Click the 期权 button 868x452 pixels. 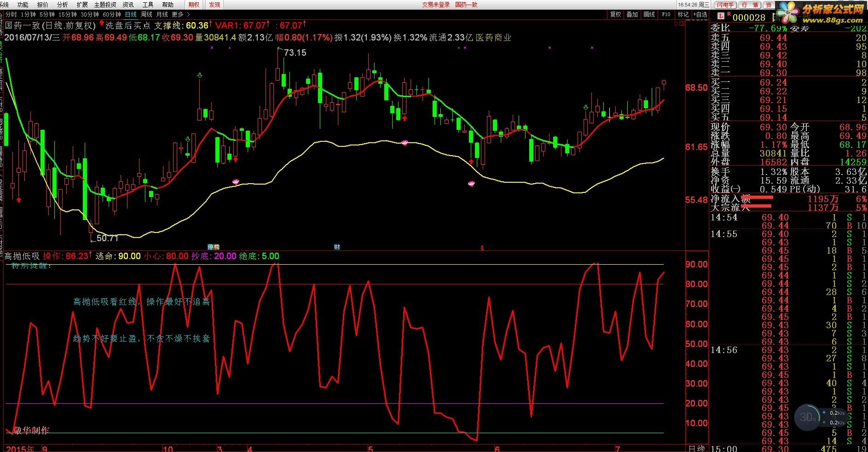194,5
